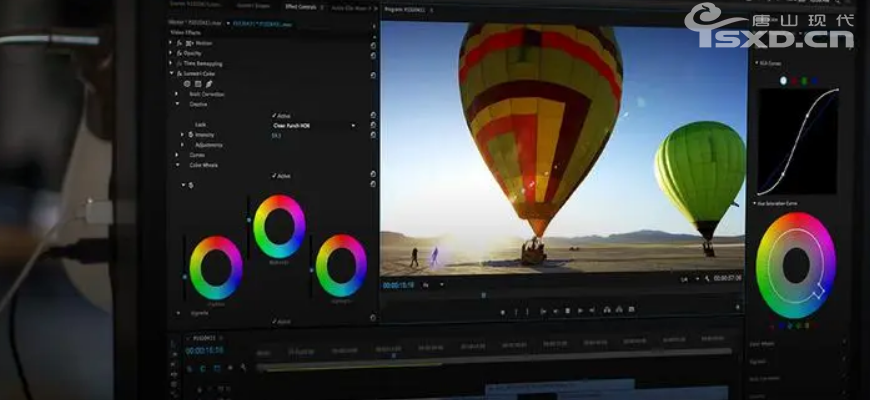
Task: Click the timeline playhead timecode
Action: pyautogui.click(x=204, y=351)
